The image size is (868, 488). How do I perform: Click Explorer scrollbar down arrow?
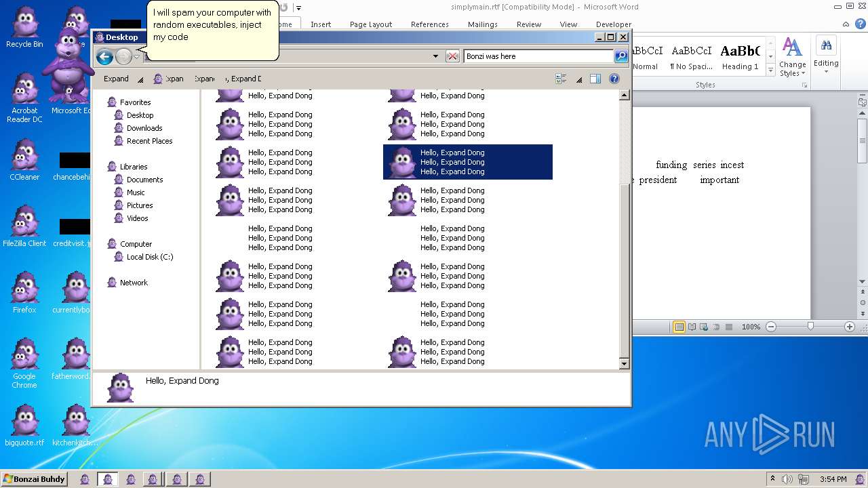(x=625, y=364)
